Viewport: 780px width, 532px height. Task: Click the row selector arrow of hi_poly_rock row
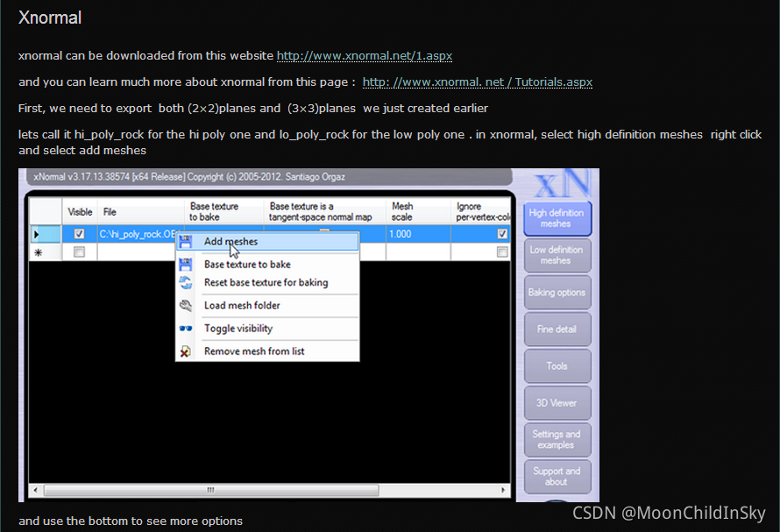click(37, 234)
